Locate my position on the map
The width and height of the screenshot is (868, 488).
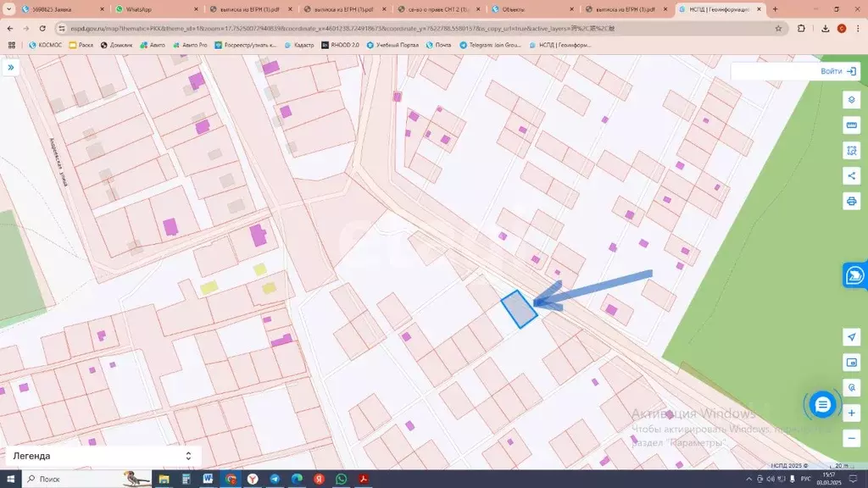851,337
